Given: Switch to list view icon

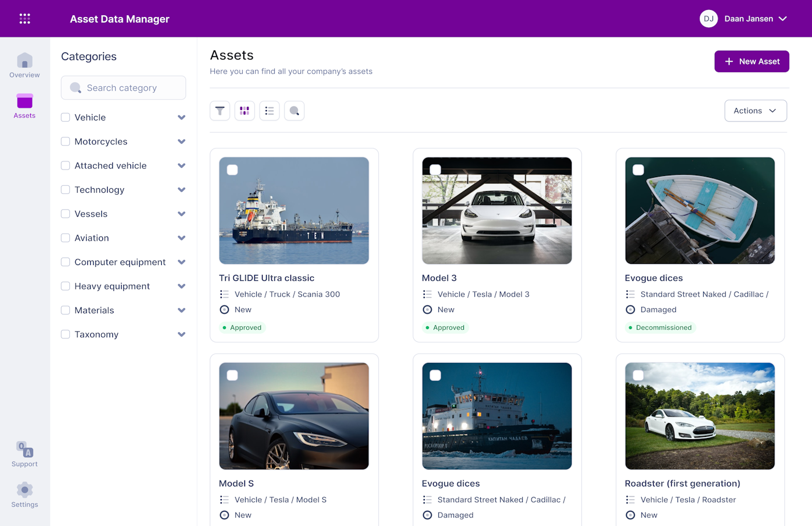Looking at the screenshot, I should (x=270, y=111).
